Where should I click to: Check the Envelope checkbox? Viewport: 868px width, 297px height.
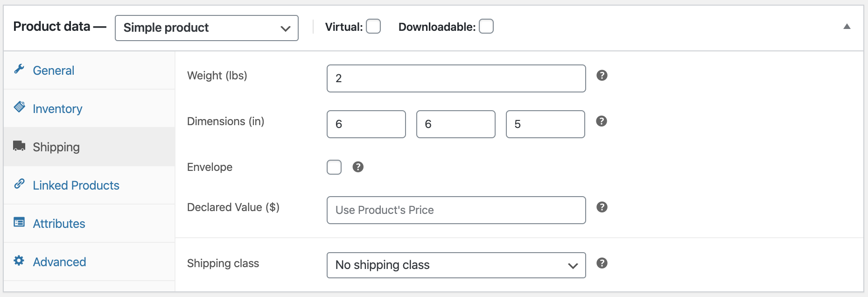coord(334,167)
